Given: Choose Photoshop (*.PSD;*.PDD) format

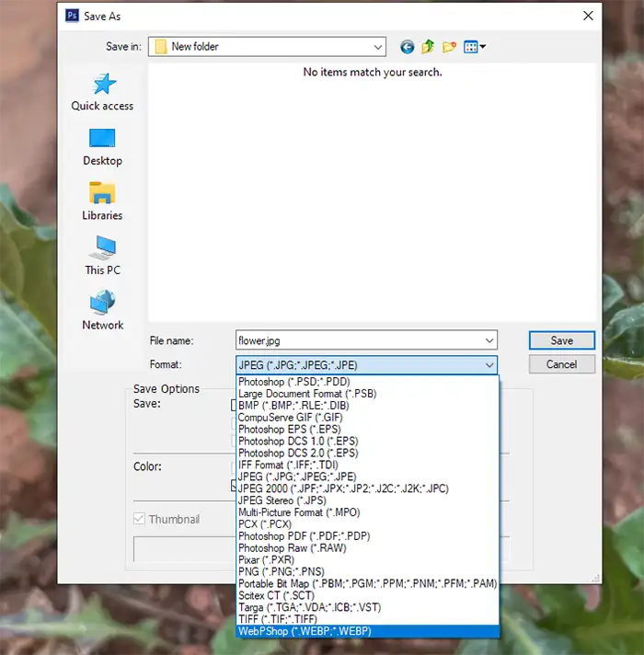Looking at the screenshot, I should pyautogui.click(x=367, y=382).
